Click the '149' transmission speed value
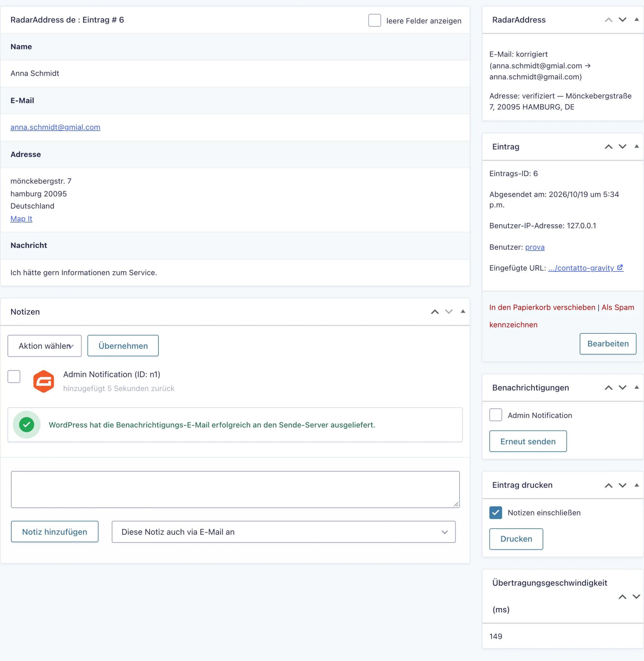 tap(496, 636)
